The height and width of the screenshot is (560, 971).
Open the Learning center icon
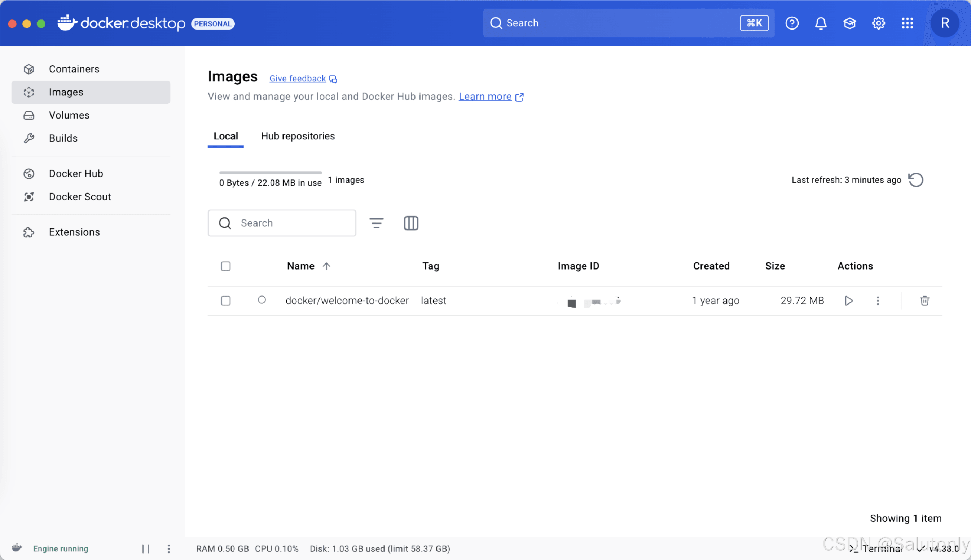(x=849, y=23)
